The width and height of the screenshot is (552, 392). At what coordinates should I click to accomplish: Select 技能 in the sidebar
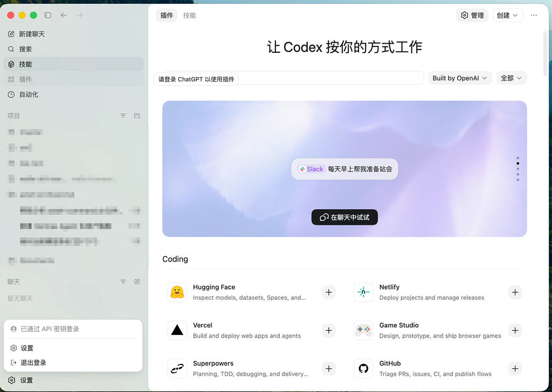[73, 64]
